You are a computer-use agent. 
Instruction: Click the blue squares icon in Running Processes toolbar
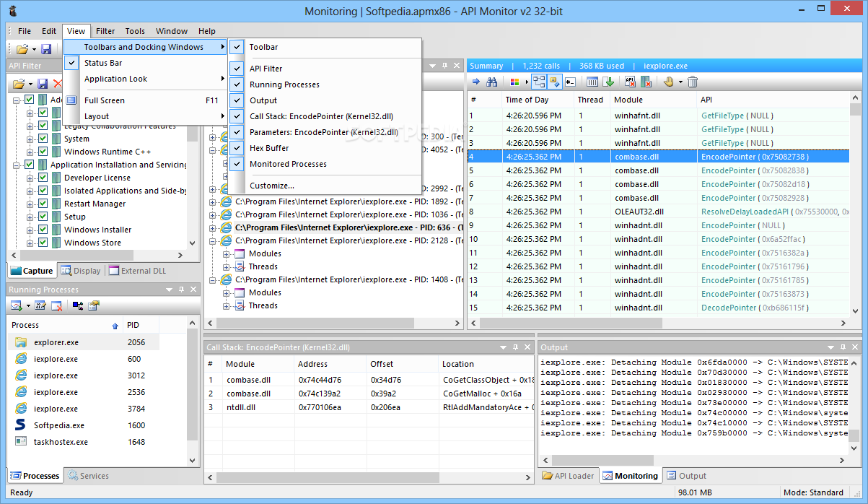(78, 306)
